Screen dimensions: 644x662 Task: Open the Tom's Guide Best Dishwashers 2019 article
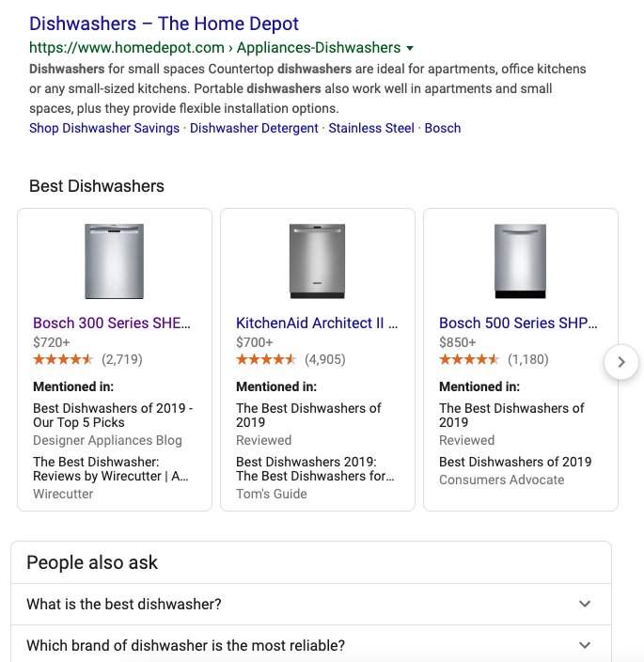pos(315,469)
